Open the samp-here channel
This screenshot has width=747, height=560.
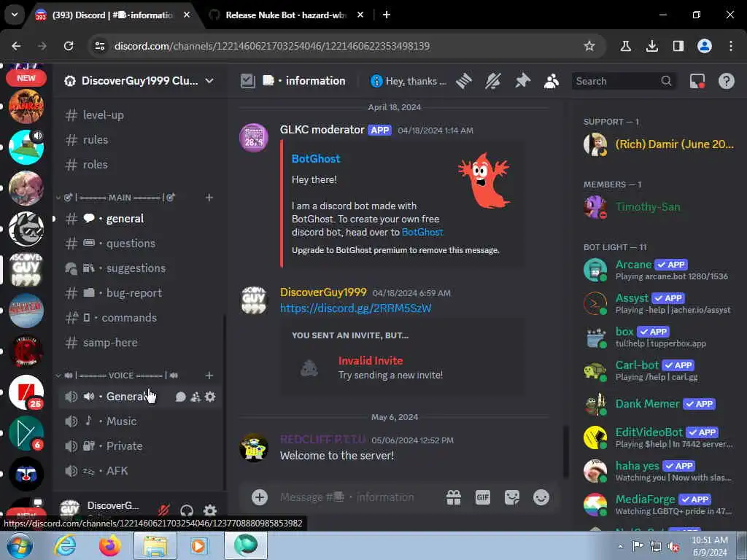coord(140,343)
